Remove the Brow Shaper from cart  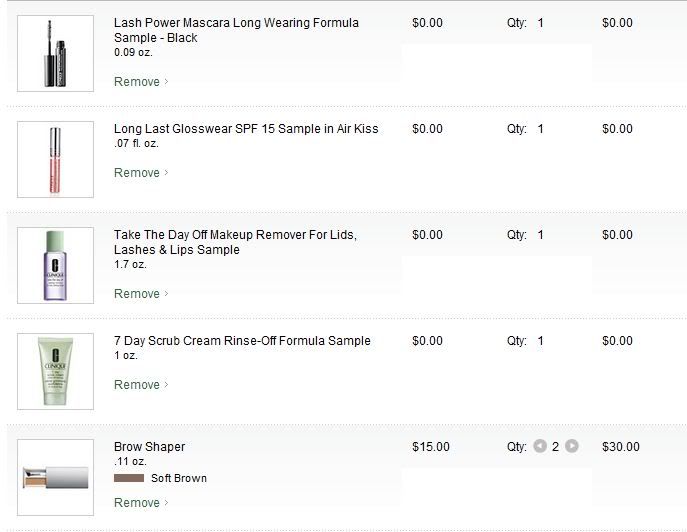137,503
